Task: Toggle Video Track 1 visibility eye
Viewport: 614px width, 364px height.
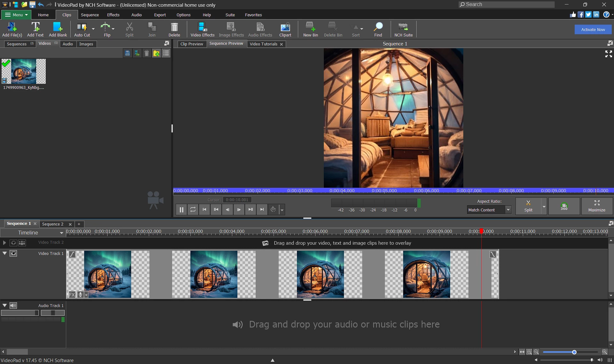Action: coord(13,253)
